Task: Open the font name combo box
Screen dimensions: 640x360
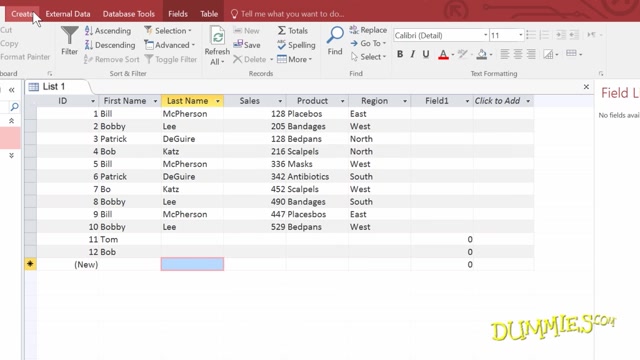Action: coord(441,35)
